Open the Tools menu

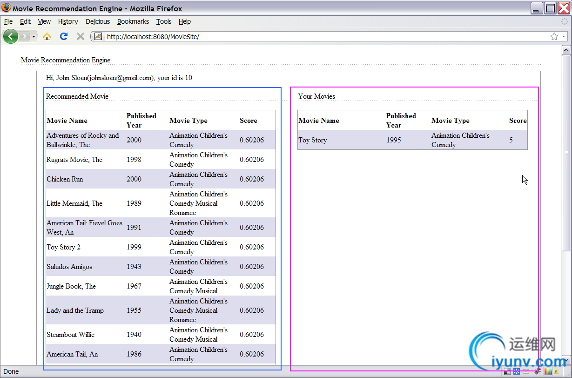click(163, 22)
